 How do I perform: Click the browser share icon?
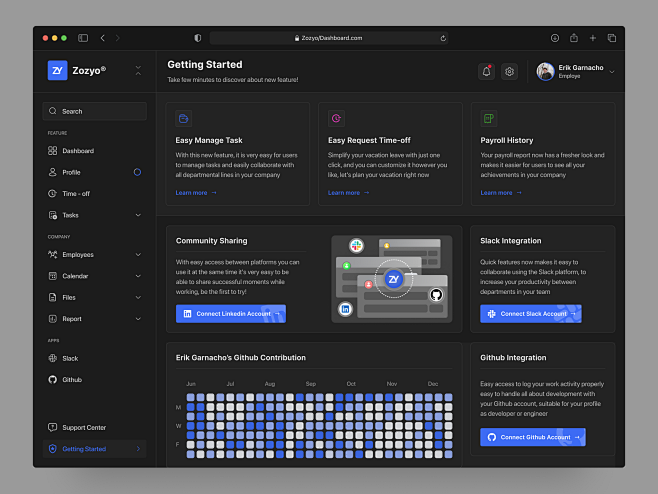coord(574,38)
